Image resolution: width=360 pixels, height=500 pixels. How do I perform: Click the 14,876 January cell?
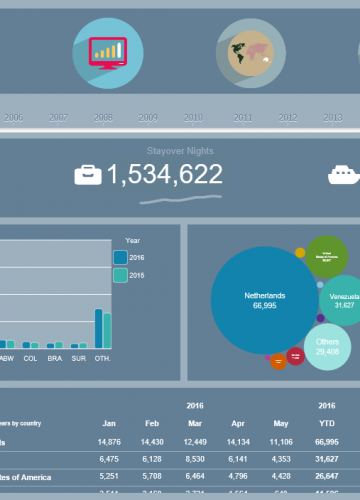(x=109, y=442)
